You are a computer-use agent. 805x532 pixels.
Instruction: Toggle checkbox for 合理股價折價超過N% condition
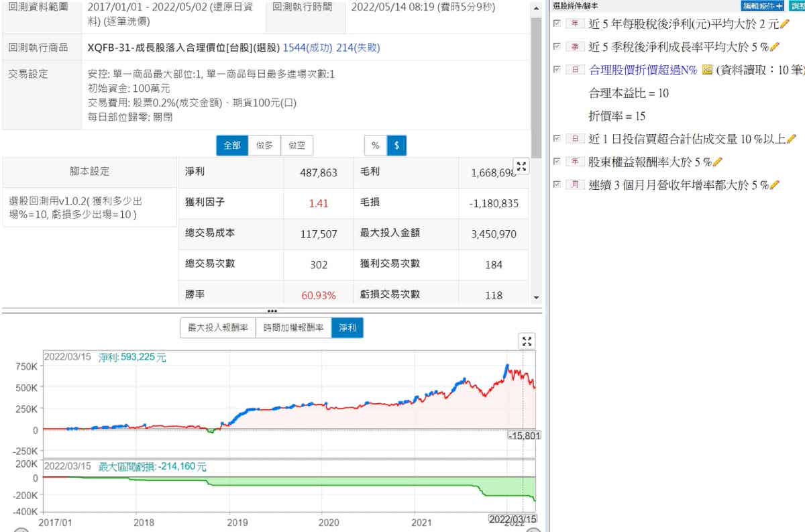[x=556, y=70]
